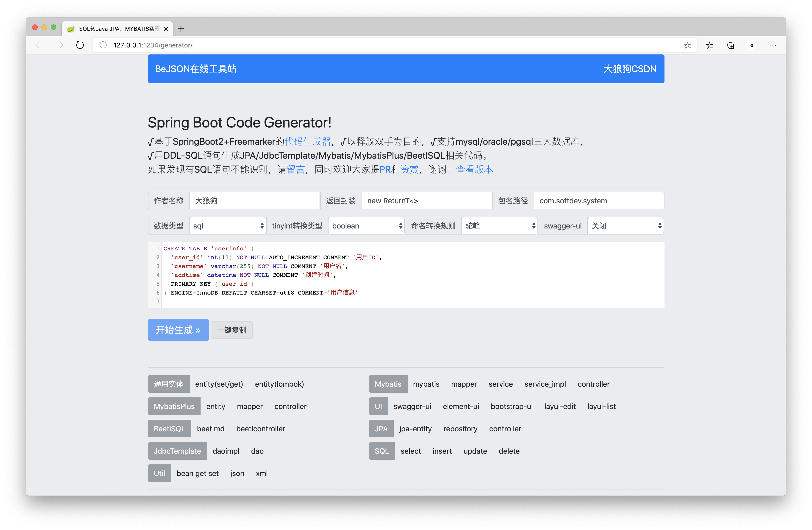
Task: Open the 命名转换规则 驼峰 dropdown
Action: 500,226
